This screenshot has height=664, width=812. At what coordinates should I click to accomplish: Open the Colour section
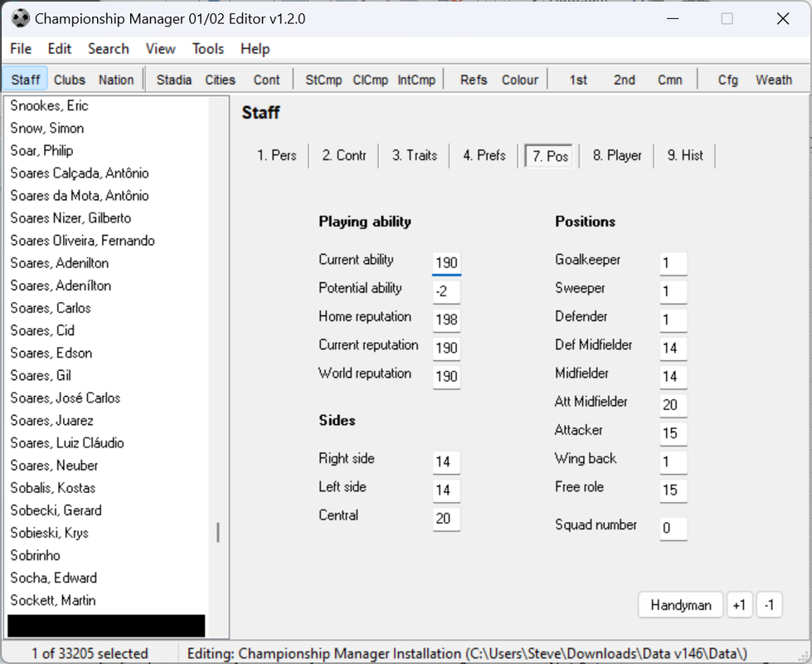520,80
